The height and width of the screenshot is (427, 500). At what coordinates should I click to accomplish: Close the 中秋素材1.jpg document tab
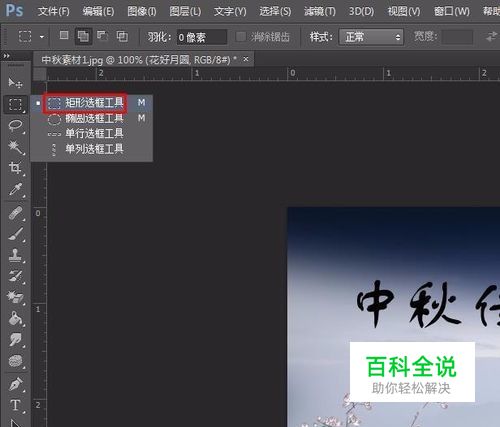pyautogui.click(x=246, y=59)
